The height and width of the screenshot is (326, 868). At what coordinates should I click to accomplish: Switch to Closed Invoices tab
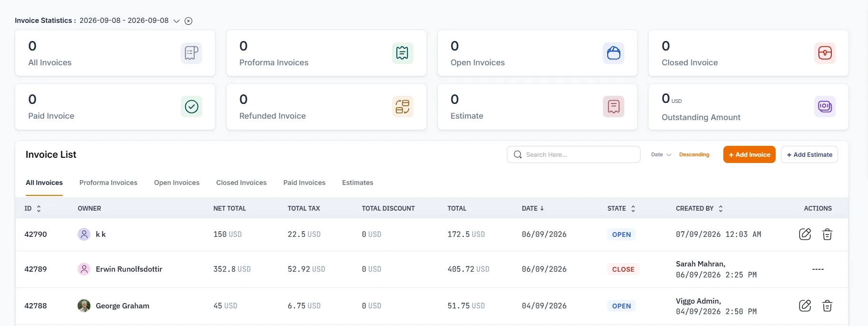pos(241,183)
